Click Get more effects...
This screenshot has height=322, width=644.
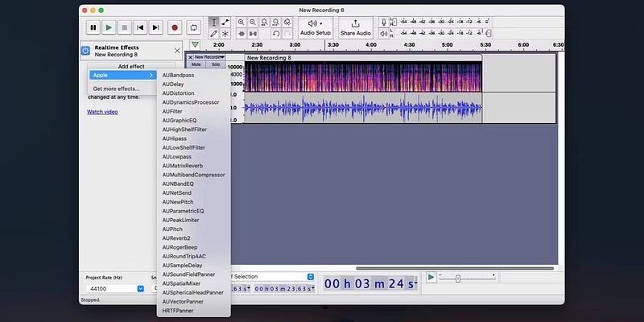tap(116, 89)
